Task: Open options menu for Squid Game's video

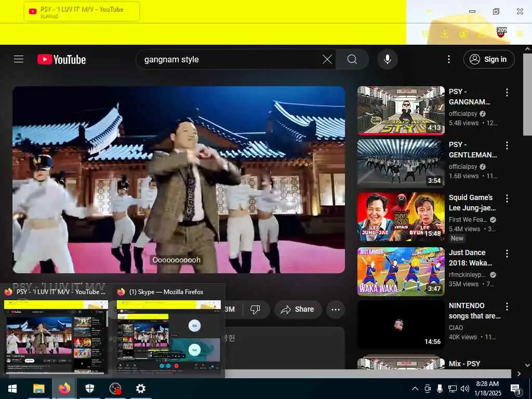Action: pos(507,198)
